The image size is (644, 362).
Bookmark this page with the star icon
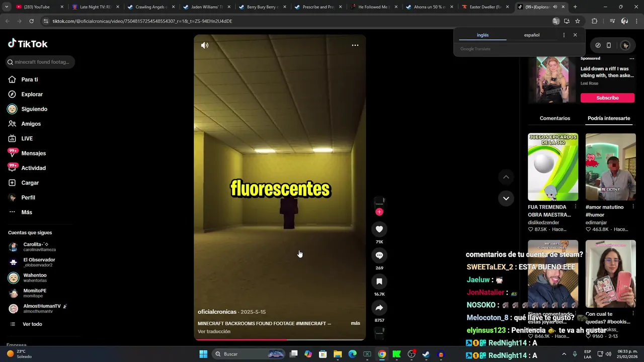coord(578,21)
